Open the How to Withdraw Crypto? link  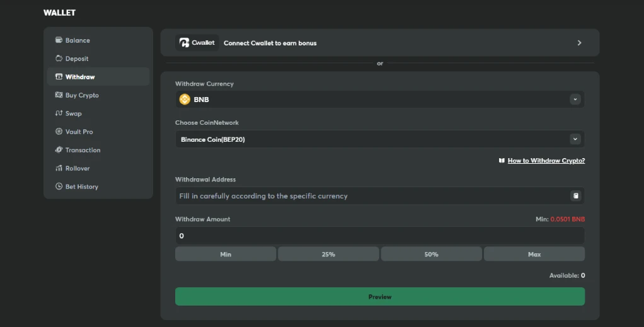[x=546, y=161]
